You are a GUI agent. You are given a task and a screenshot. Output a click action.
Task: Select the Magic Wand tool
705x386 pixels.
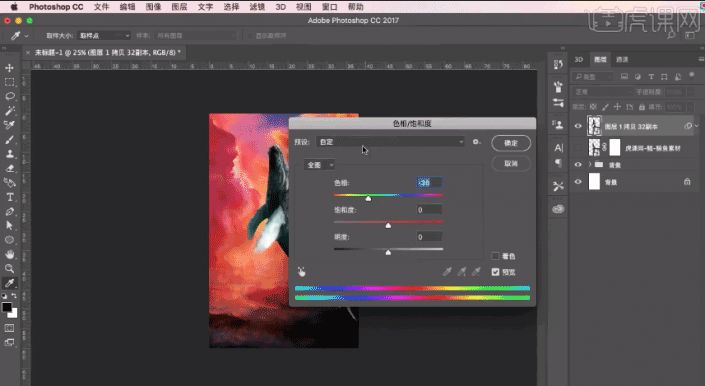[9, 111]
